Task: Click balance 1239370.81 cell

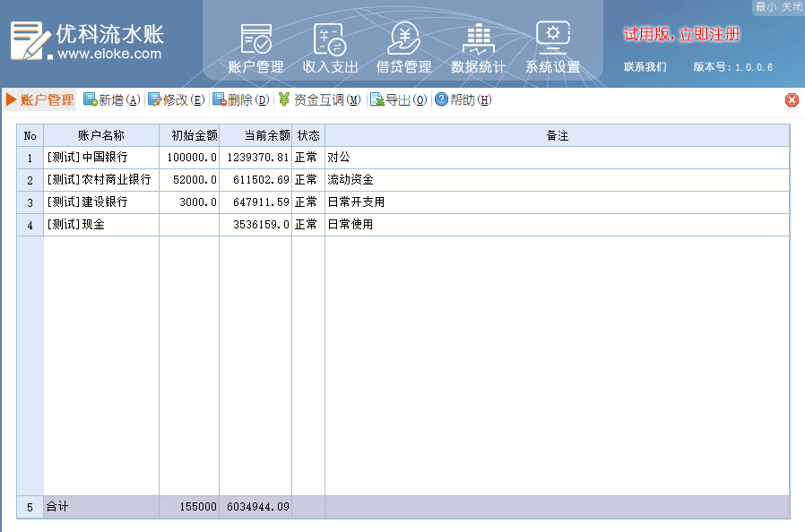Action: point(255,158)
